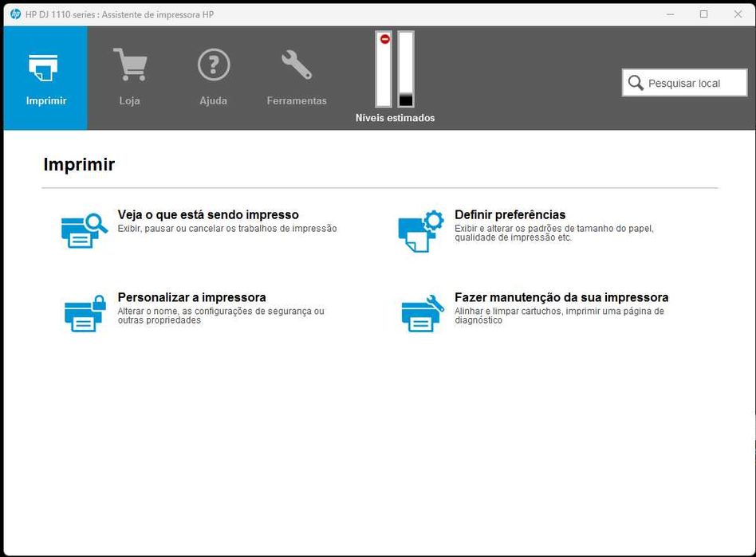Image resolution: width=756 pixels, height=557 pixels.
Task: Click description 'Alinhar e limpar cartuchos'
Action: 559,316
